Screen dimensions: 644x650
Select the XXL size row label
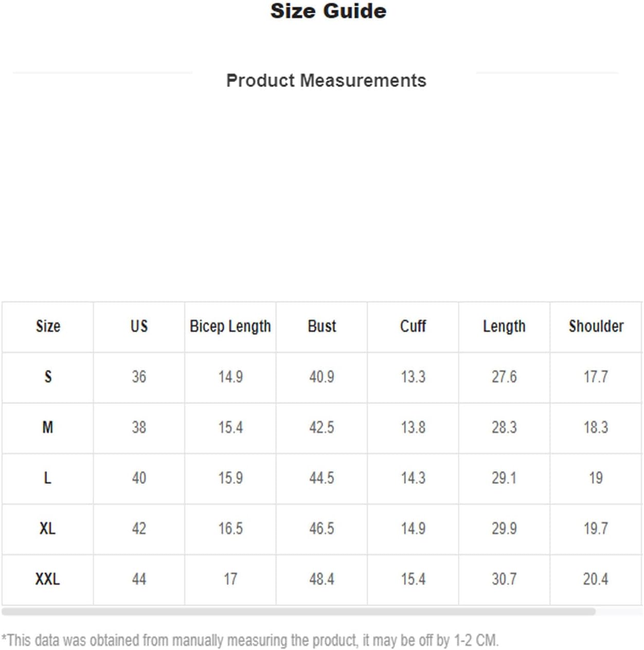coord(48,579)
